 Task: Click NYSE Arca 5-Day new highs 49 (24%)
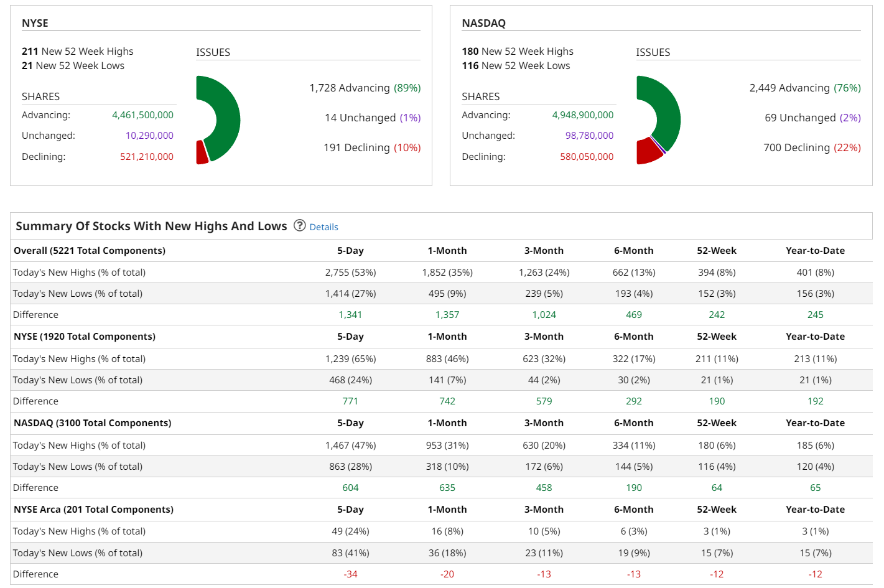(x=351, y=531)
